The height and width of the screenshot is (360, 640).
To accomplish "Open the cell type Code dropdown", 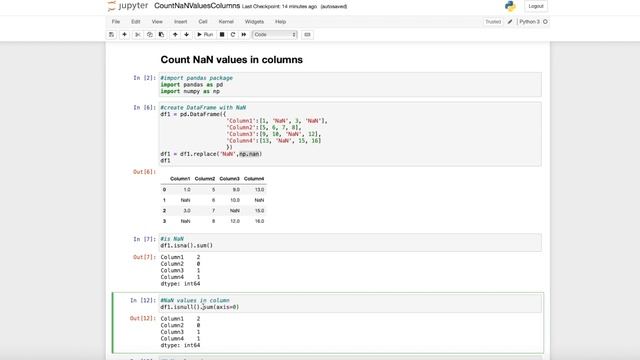I will coord(275,35).
